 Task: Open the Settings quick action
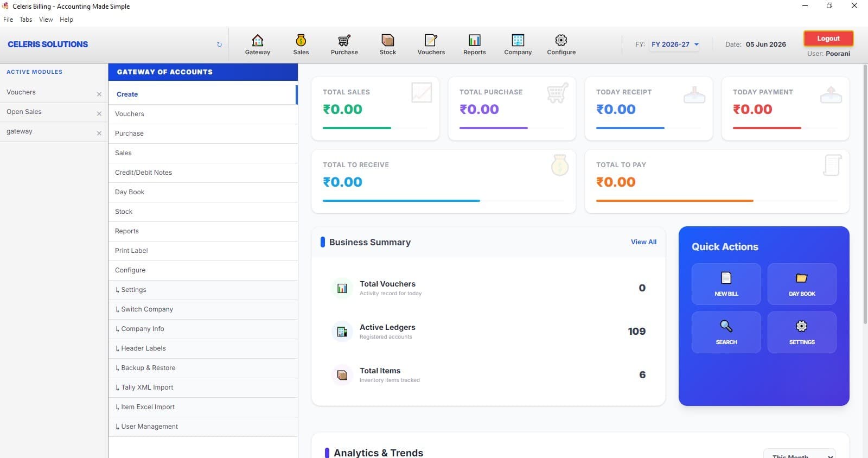pyautogui.click(x=802, y=332)
